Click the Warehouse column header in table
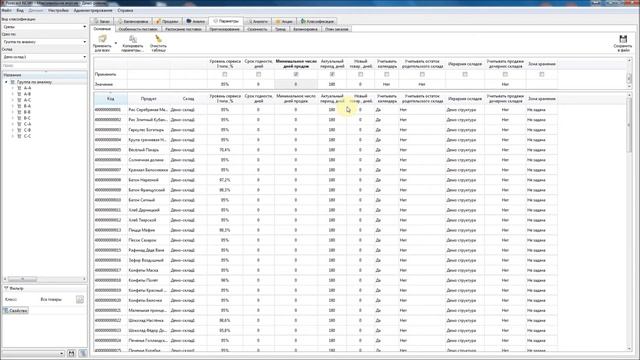The height and width of the screenshot is (360, 640). point(188,98)
